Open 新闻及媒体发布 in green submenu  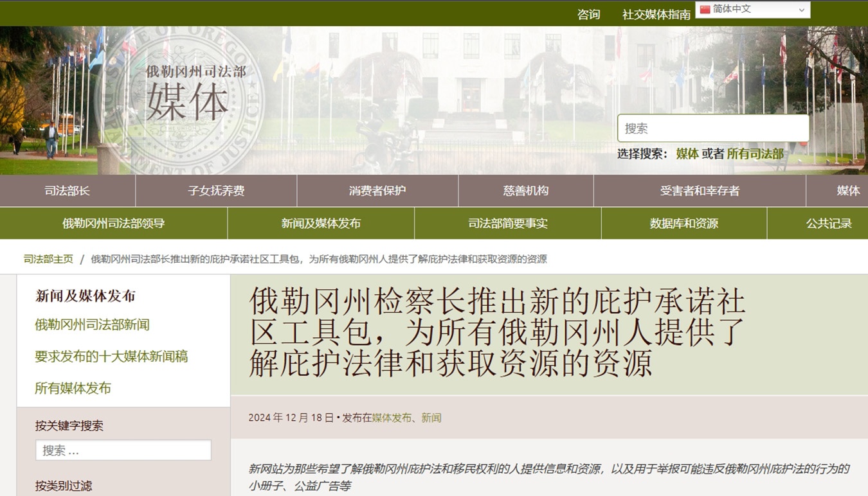point(321,224)
